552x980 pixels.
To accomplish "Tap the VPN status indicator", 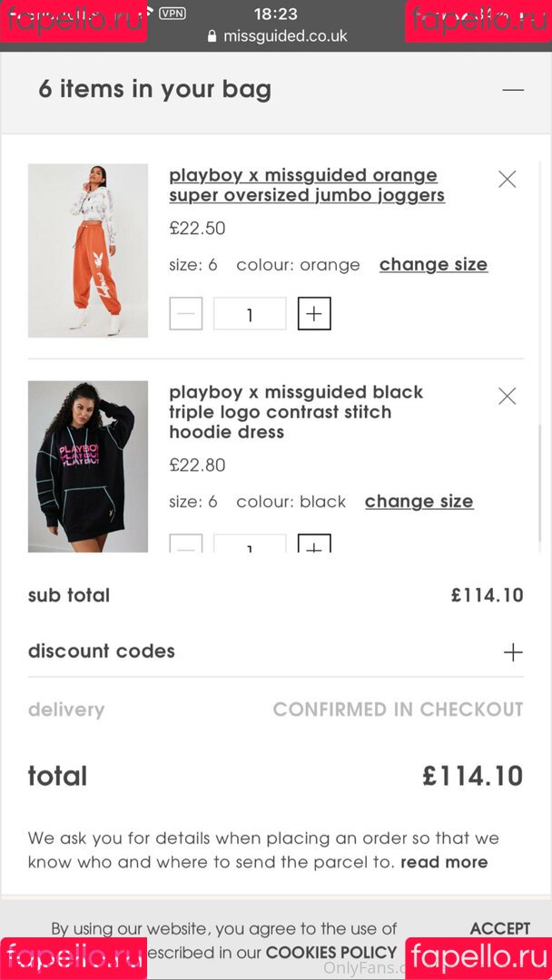I will (172, 14).
